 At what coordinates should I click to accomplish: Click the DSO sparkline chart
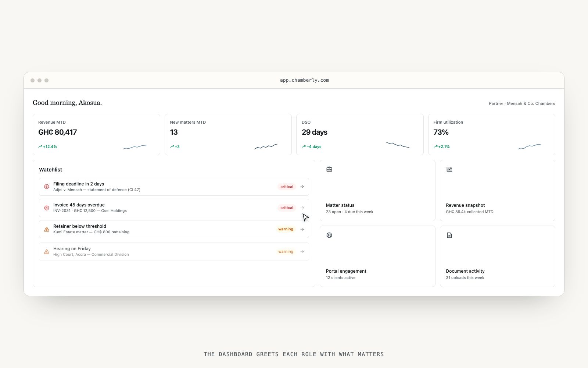(x=398, y=145)
